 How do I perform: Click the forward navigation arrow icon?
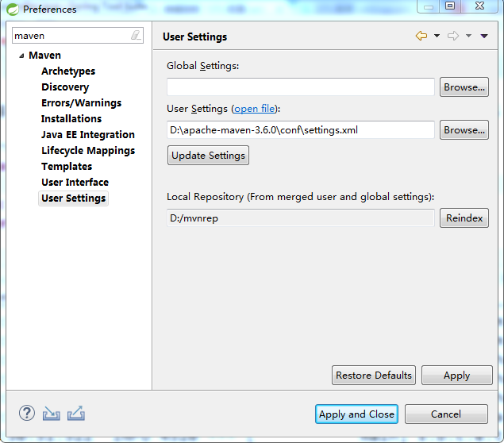pos(453,36)
